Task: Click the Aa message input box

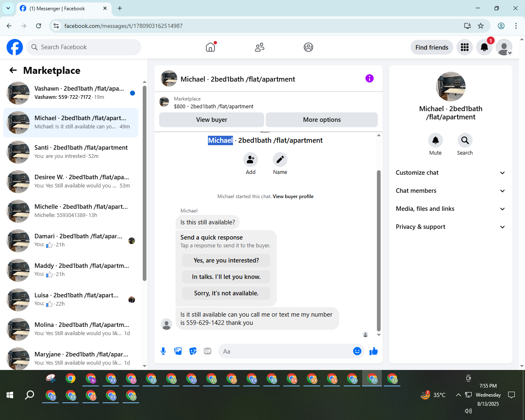Action: pyautogui.click(x=285, y=351)
